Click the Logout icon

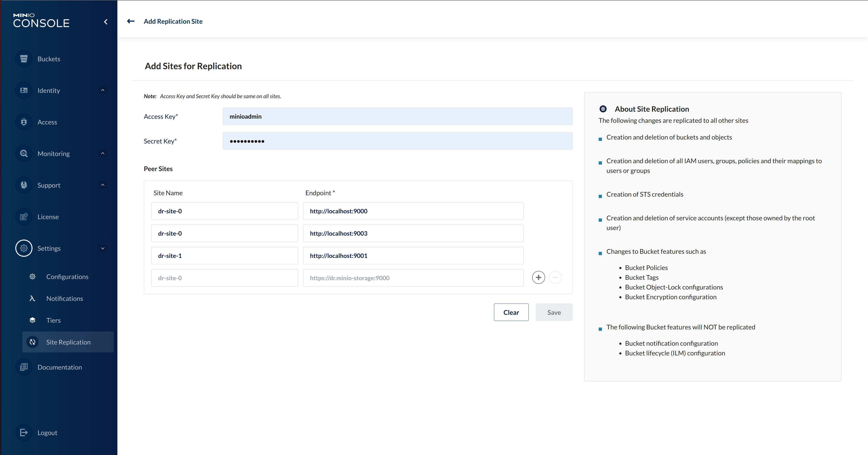click(x=24, y=433)
